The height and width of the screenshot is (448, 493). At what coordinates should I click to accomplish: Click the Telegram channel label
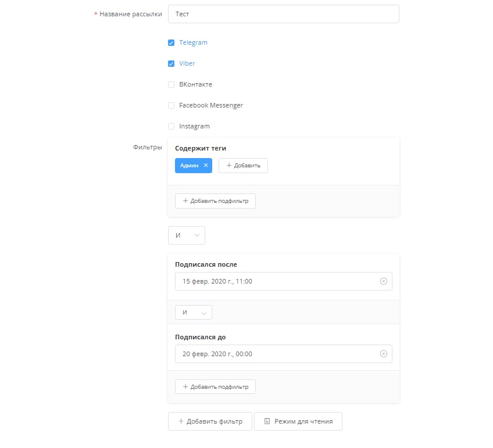tap(193, 42)
